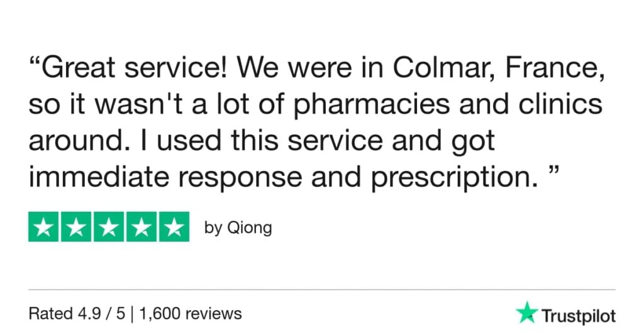
Task: Click the reviewer name "by Qiong"
Action: [x=238, y=227]
